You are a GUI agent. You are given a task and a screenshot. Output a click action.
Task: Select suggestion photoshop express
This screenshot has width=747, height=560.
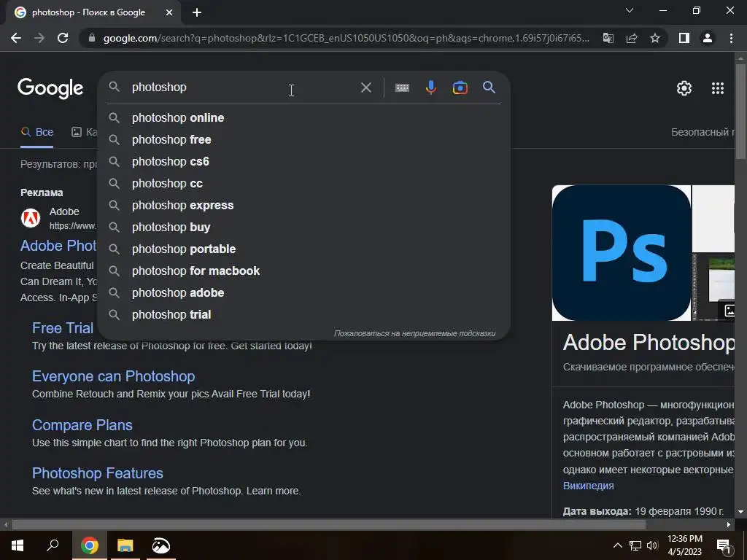(304, 205)
